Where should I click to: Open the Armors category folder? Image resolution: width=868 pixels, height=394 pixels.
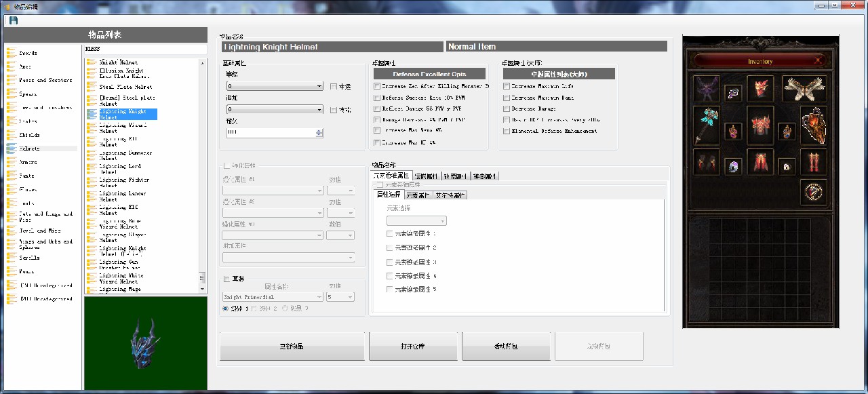click(22, 162)
